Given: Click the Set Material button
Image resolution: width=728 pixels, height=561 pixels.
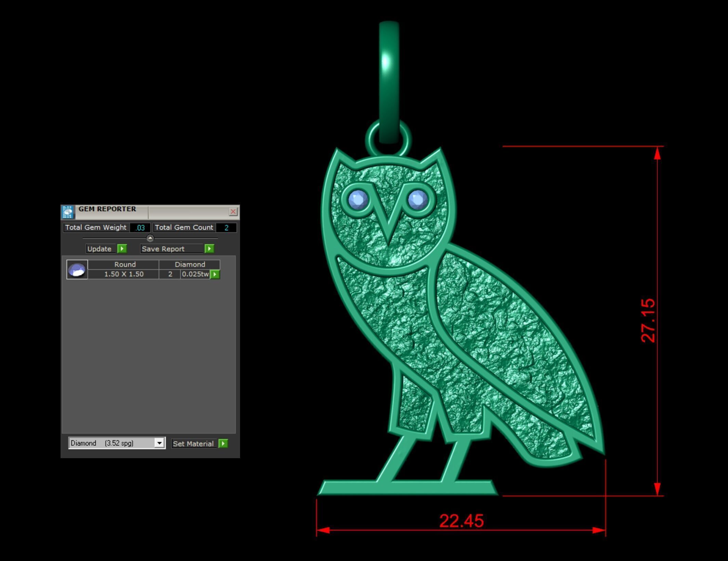Looking at the screenshot, I should (194, 443).
